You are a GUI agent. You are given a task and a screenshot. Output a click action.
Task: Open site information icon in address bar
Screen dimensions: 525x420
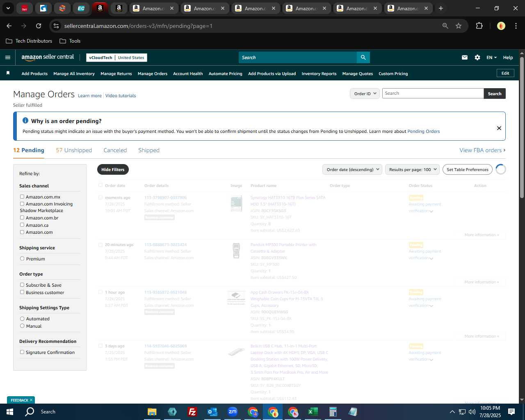tap(56, 26)
